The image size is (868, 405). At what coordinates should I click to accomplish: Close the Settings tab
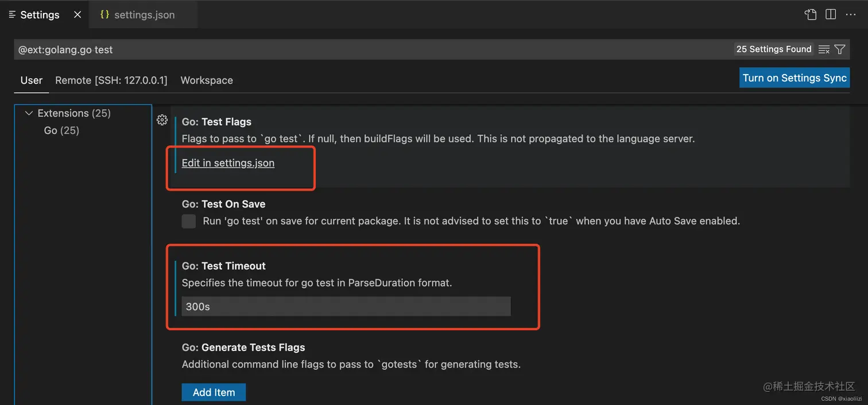click(x=77, y=15)
